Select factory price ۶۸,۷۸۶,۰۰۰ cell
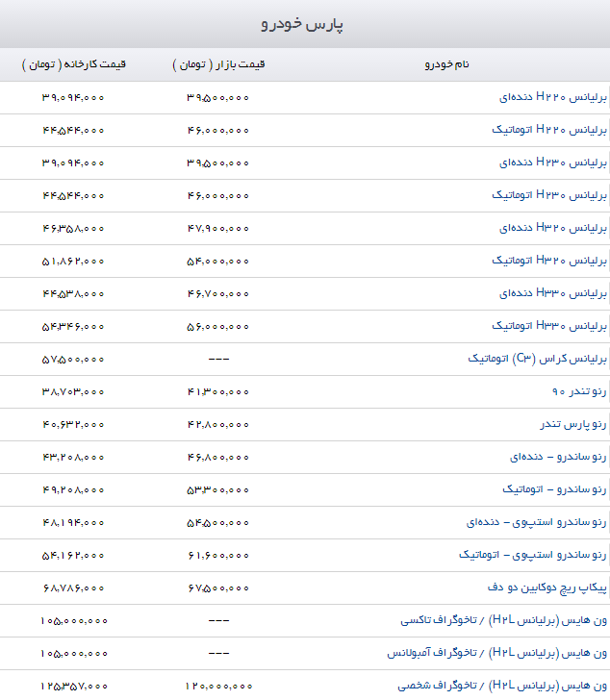 click(x=73, y=588)
